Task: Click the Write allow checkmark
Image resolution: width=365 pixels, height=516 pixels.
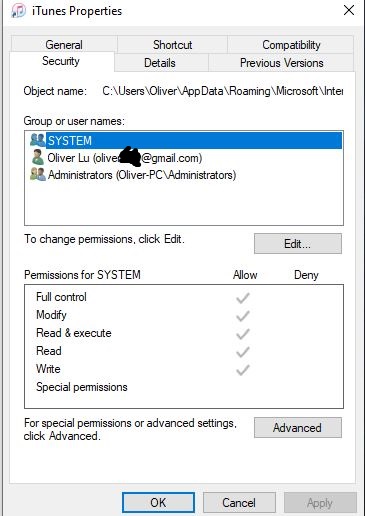Action: [x=243, y=370]
